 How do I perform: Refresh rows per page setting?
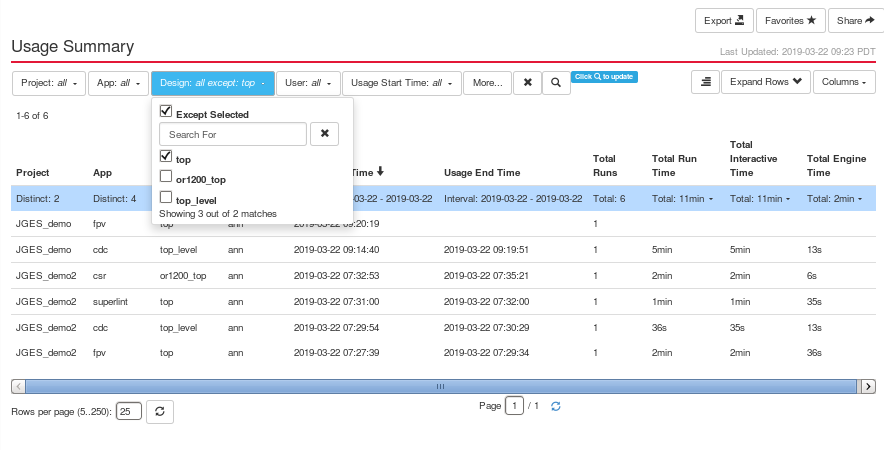point(160,412)
